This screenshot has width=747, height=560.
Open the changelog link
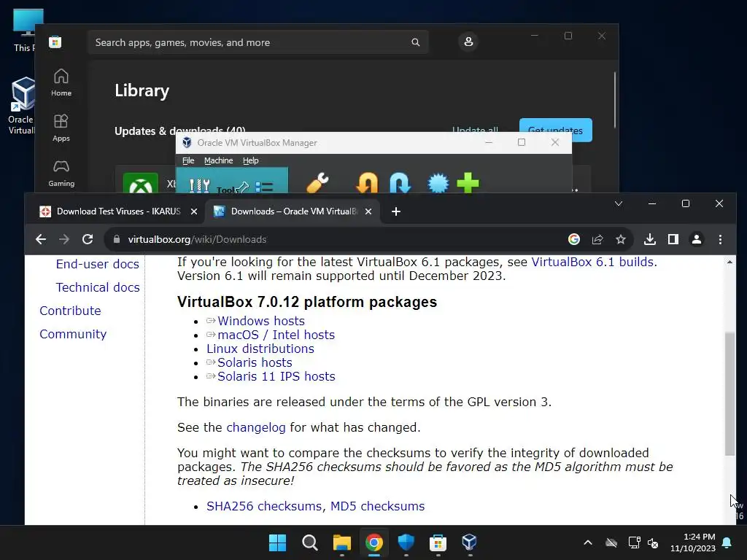[x=256, y=427]
